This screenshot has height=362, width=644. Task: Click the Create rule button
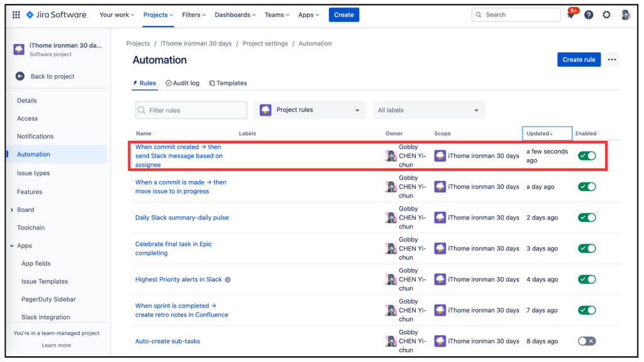579,60
